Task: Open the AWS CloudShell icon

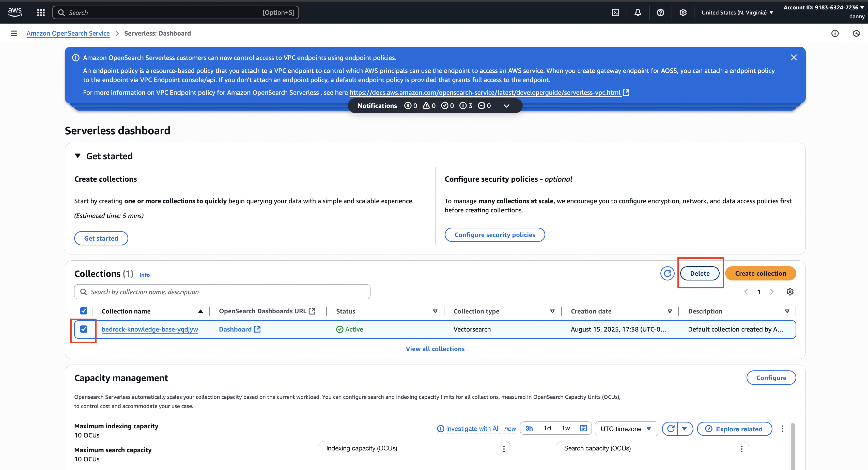Action: (615, 12)
